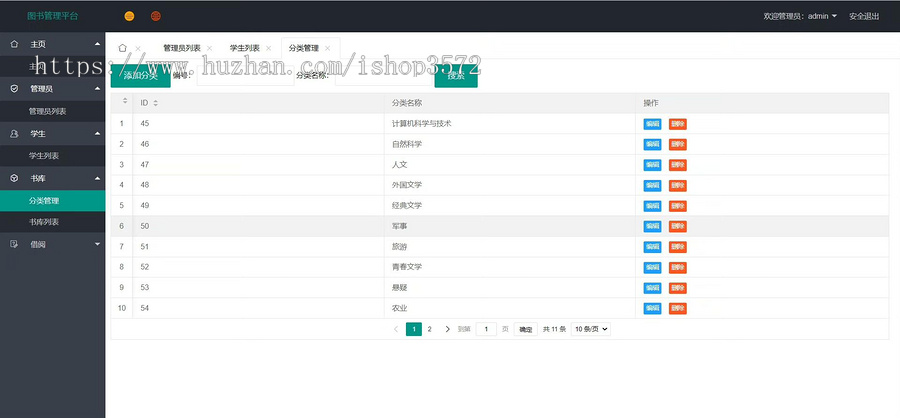Click the 借阅 document icon in sidebar

pyautogui.click(x=14, y=244)
